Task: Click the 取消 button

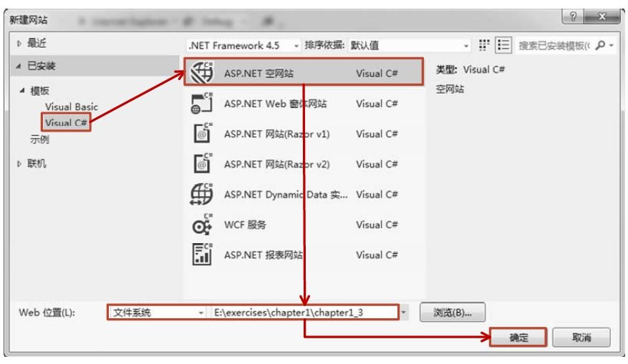Action: coord(581,338)
